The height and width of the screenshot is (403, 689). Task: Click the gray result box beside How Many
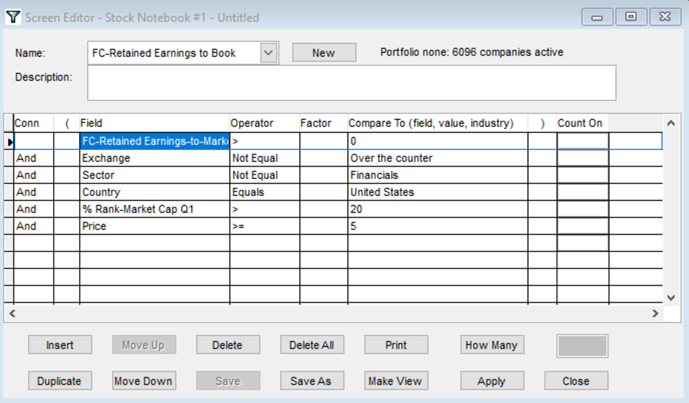582,346
